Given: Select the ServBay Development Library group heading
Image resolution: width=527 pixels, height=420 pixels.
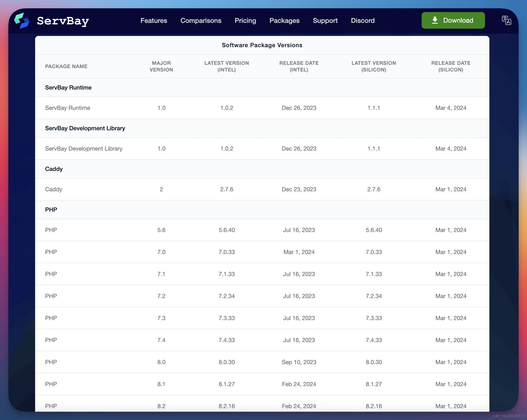Looking at the screenshot, I should 85,128.
